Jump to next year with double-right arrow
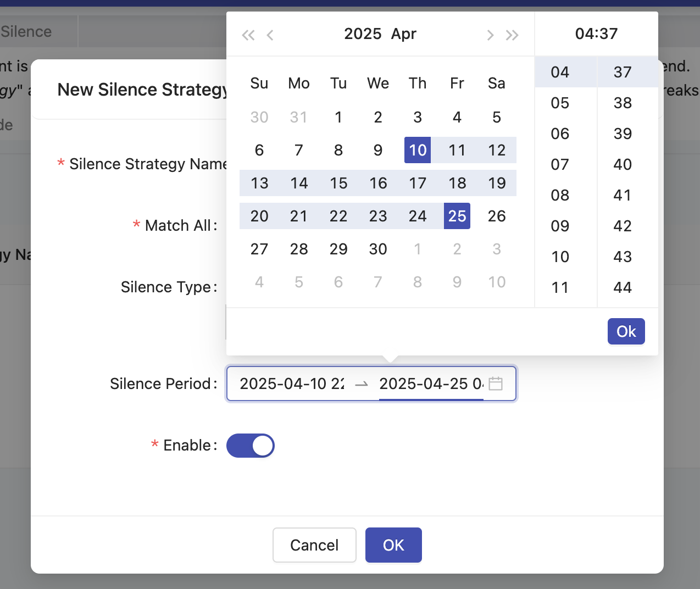Viewport: 700px width, 589px height. [x=512, y=35]
